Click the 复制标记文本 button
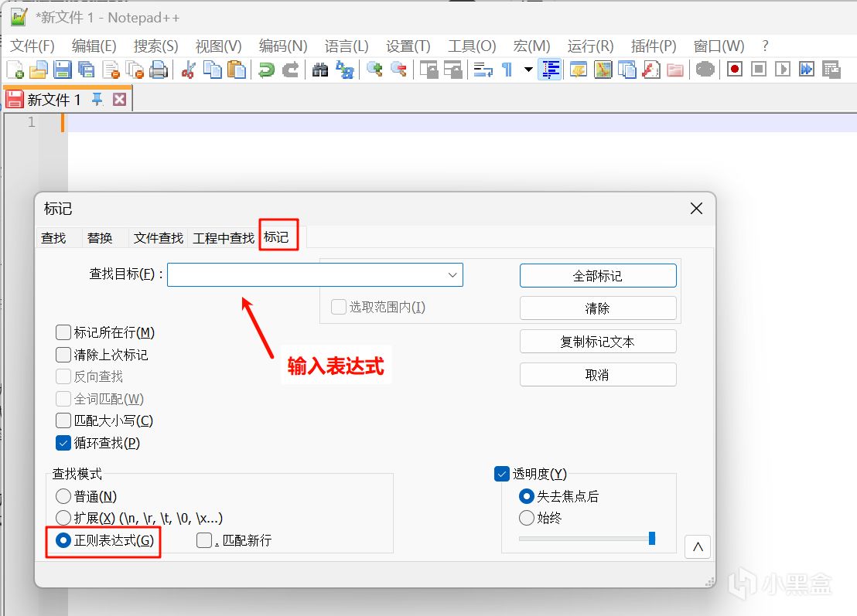 tap(598, 342)
